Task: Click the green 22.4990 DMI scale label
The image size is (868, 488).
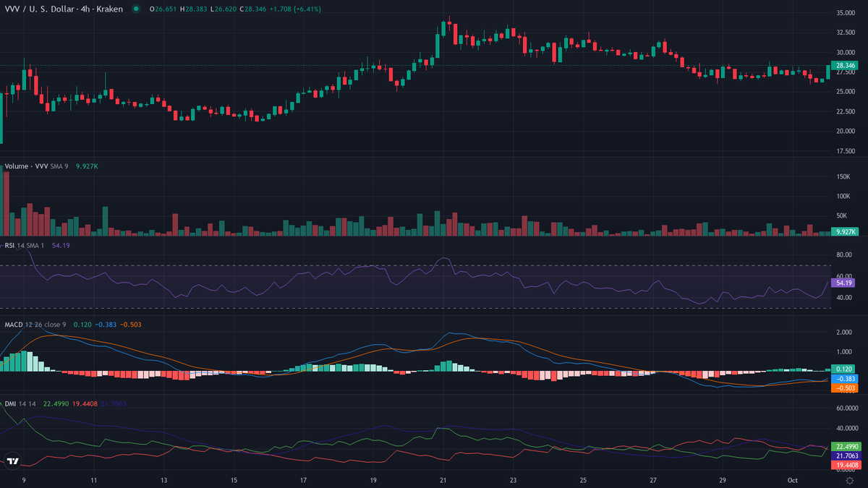Action: (845, 446)
